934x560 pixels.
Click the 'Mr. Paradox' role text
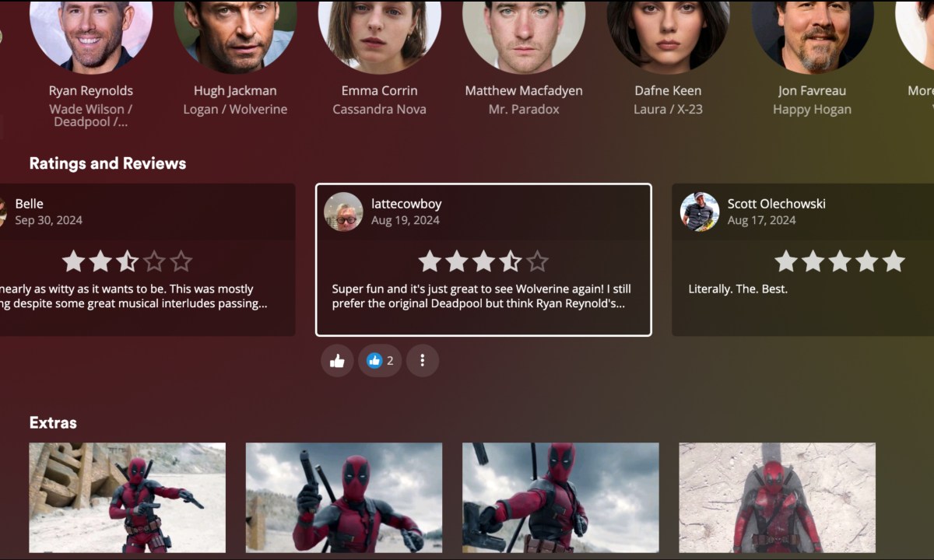(x=524, y=110)
